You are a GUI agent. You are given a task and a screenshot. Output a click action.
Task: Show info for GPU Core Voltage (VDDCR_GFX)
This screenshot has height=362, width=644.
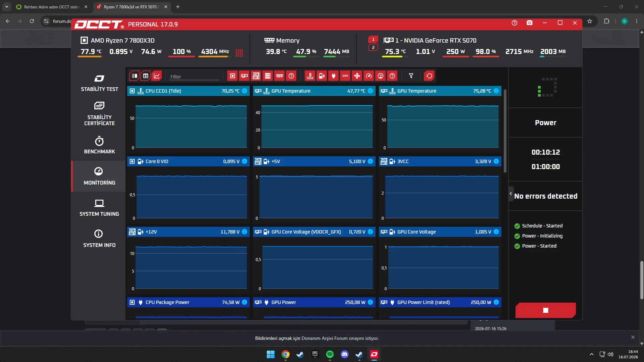pos(370,232)
